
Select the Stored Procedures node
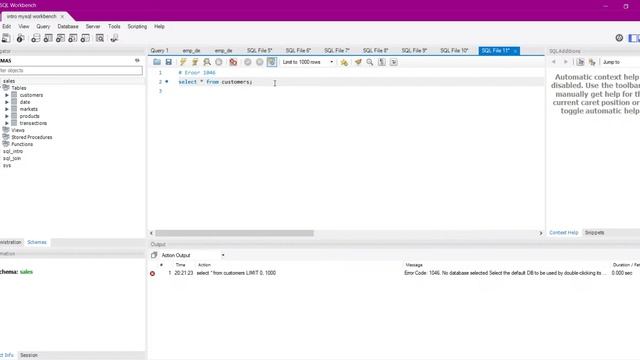[x=31, y=137]
